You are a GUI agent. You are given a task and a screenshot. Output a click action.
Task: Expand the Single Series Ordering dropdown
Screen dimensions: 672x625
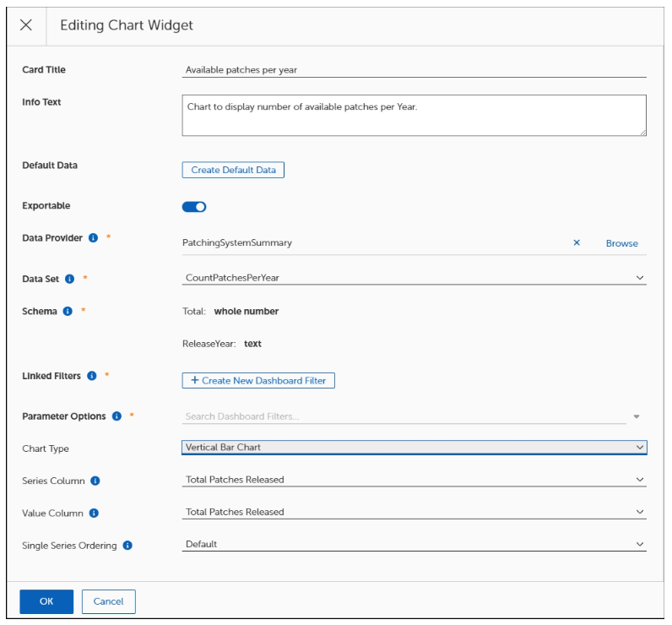[414, 545]
